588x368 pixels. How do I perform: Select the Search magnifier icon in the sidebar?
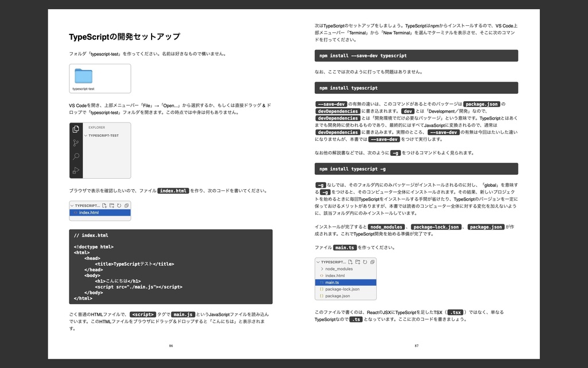76,156
